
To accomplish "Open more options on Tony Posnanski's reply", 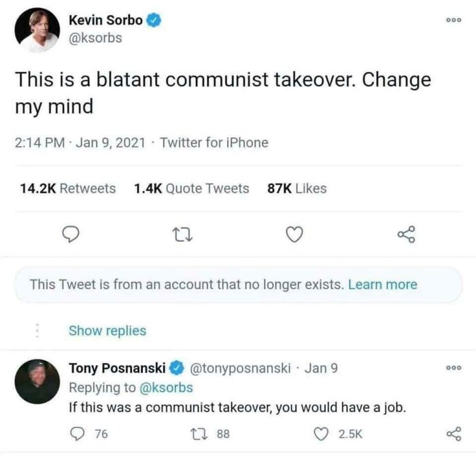I will pos(454,368).
